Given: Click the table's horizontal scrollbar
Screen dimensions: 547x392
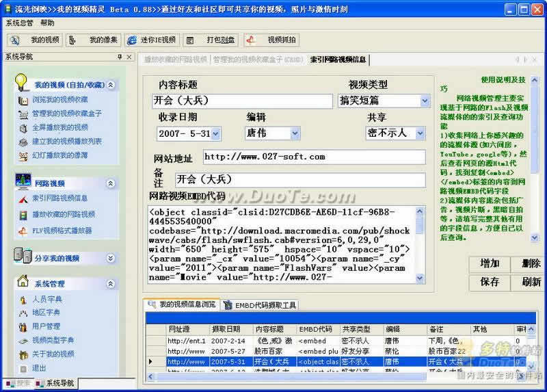Looking at the screenshot, I should (x=289, y=377).
